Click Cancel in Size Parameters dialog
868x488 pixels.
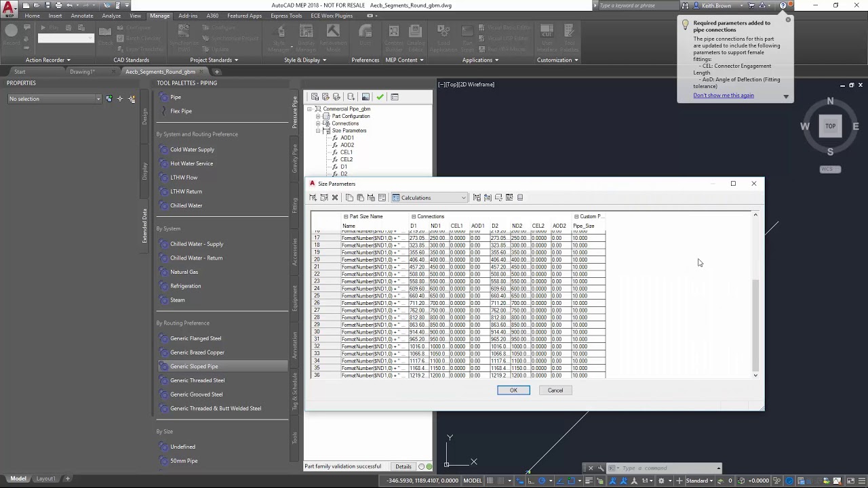[x=555, y=390]
